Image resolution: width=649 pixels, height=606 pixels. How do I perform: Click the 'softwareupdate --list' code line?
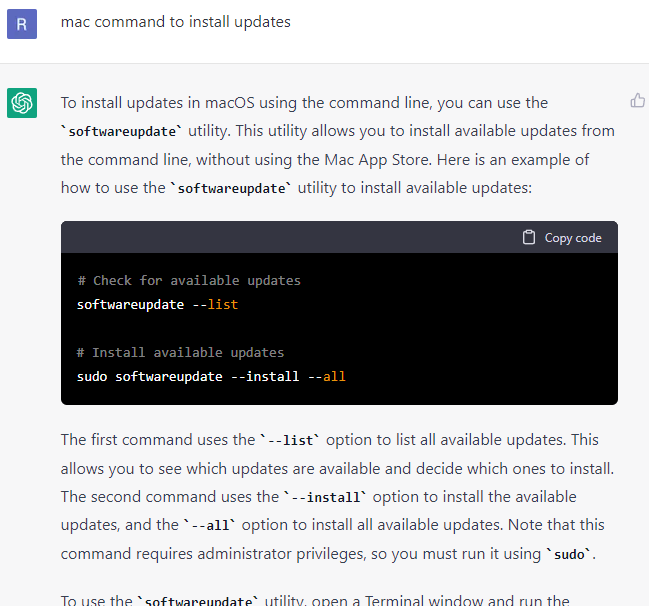[157, 305]
